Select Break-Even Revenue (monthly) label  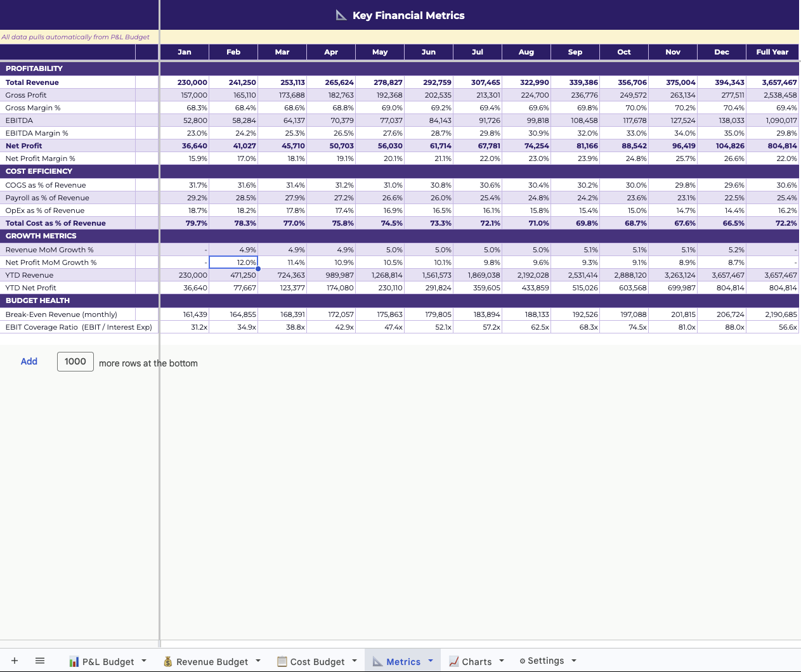point(62,314)
